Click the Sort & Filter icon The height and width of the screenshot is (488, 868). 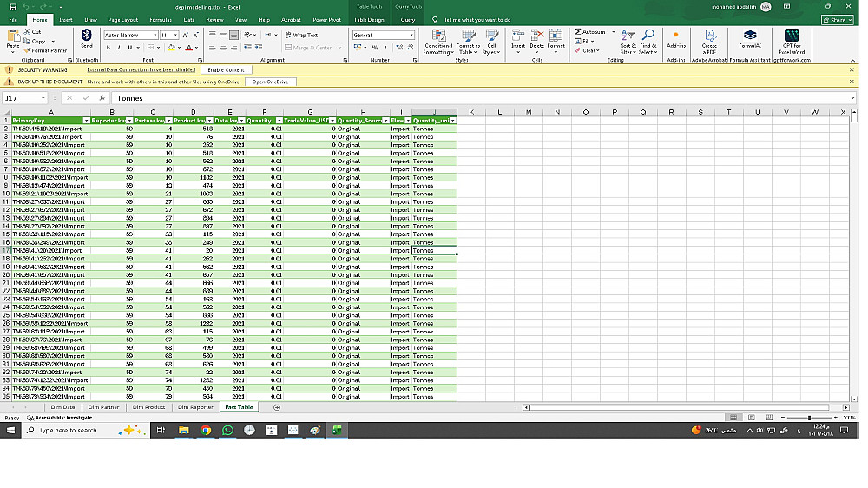click(x=628, y=42)
